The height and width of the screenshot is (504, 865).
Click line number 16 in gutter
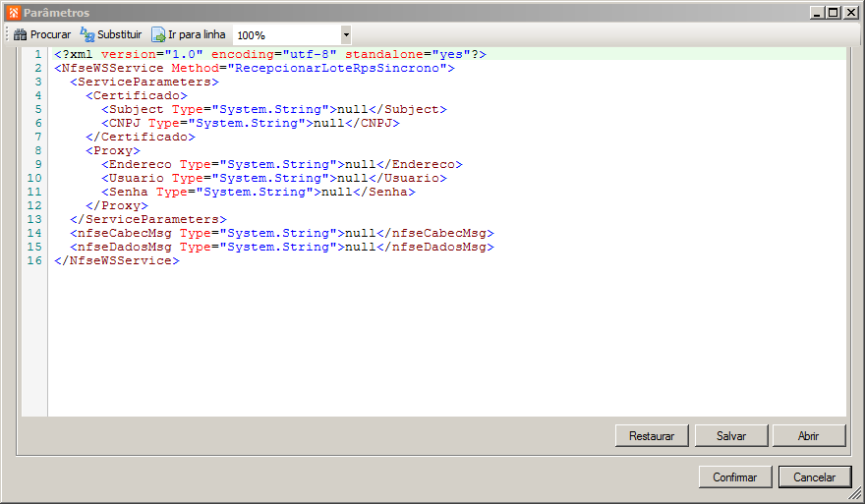(x=34, y=260)
